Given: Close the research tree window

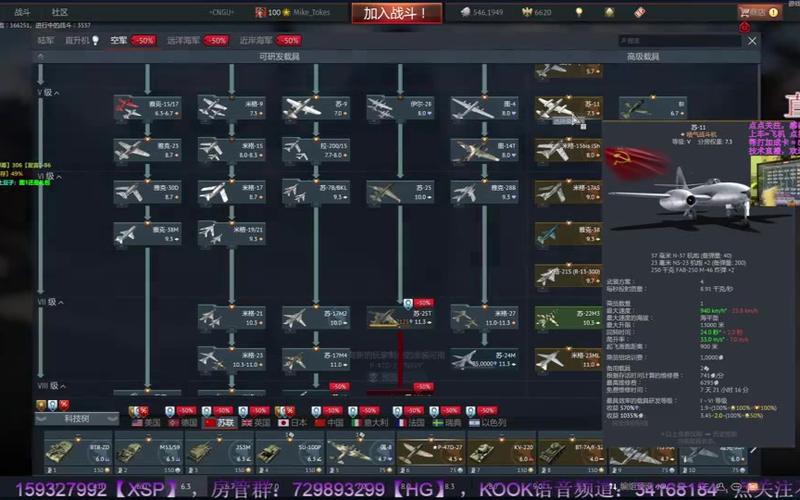Looking at the screenshot, I should [752, 41].
